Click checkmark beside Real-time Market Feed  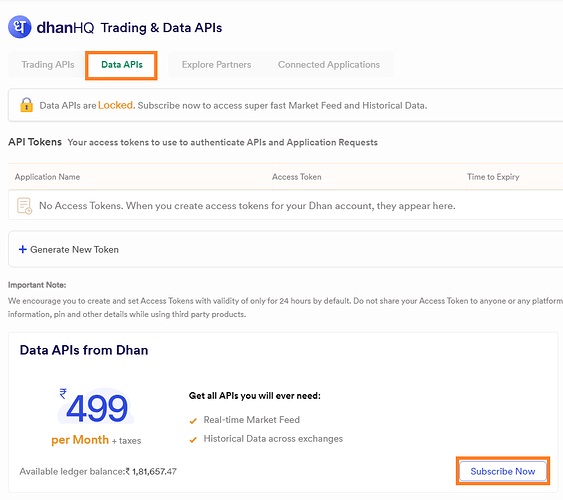(x=193, y=420)
